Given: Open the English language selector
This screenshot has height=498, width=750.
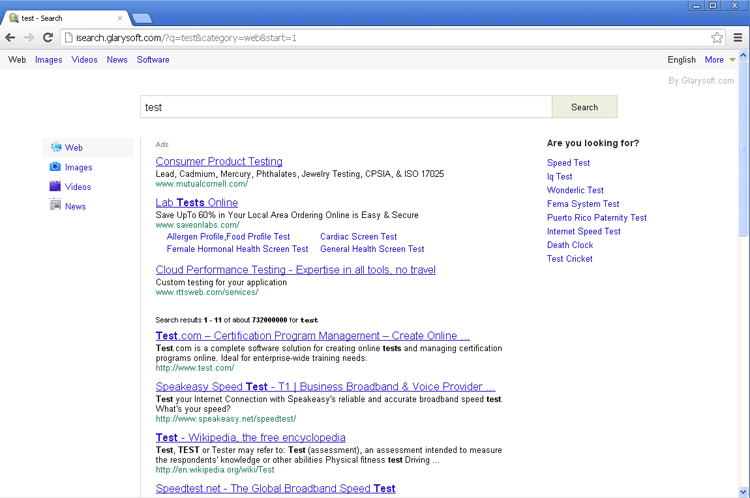Looking at the screenshot, I should click(681, 60).
